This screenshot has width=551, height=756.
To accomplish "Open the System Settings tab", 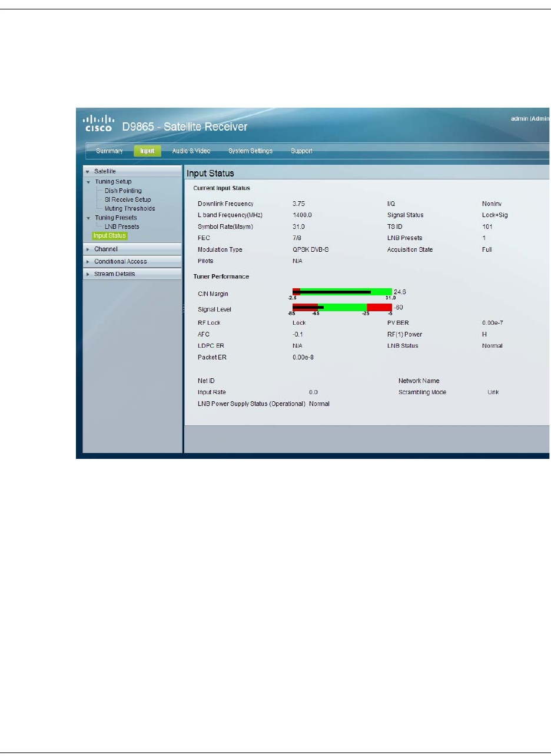I will (x=250, y=151).
